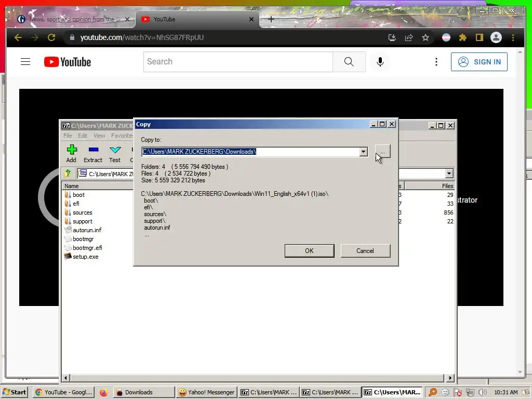Screen dimensions: 532x399
Task: Select the support folder
Action: [x=83, y=221]
